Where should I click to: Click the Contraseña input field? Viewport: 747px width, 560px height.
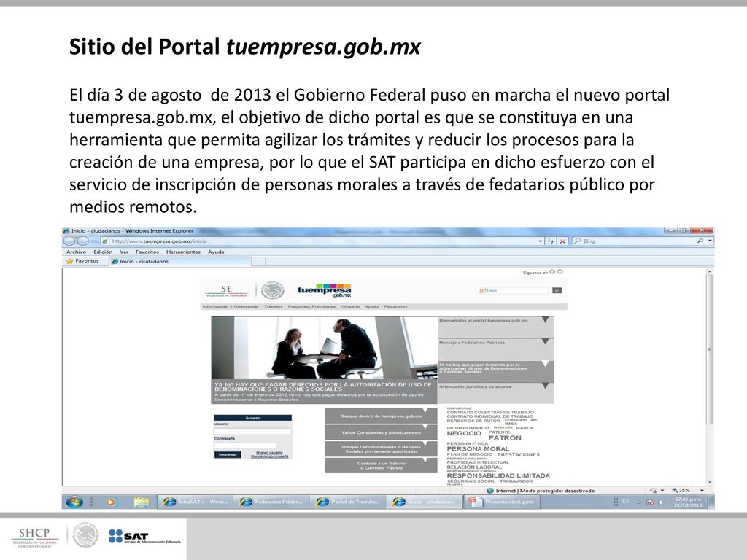coord(245,446)
